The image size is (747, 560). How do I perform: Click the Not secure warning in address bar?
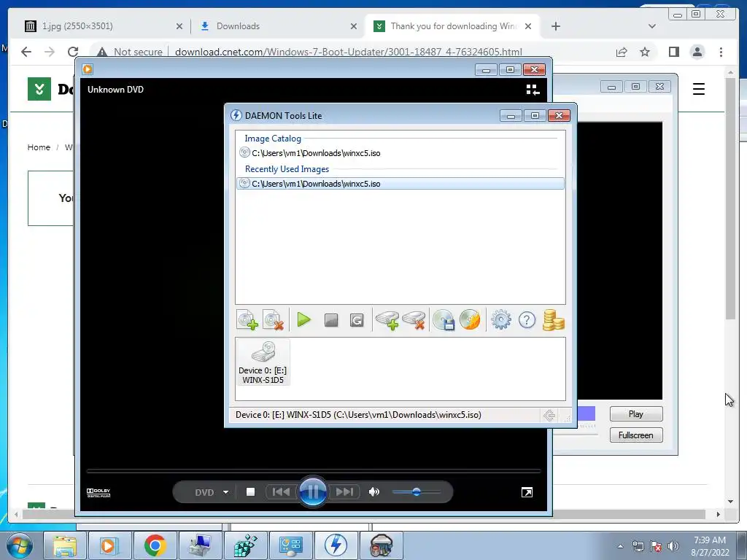[130, 52]
